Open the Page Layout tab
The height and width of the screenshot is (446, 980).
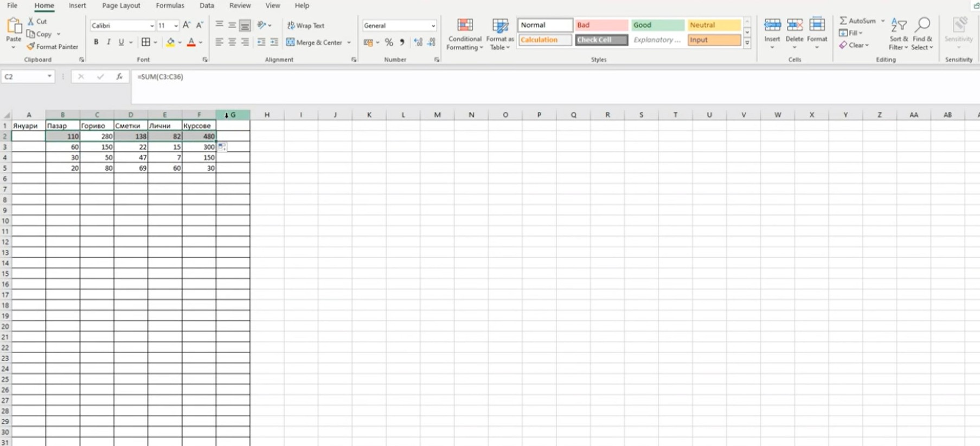pos(121,5)
